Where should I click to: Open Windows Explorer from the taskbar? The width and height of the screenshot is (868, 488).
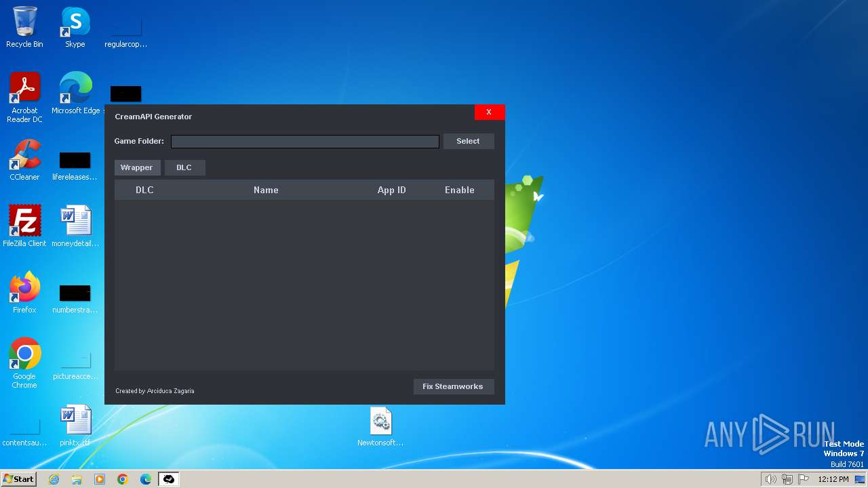[77, 479]
